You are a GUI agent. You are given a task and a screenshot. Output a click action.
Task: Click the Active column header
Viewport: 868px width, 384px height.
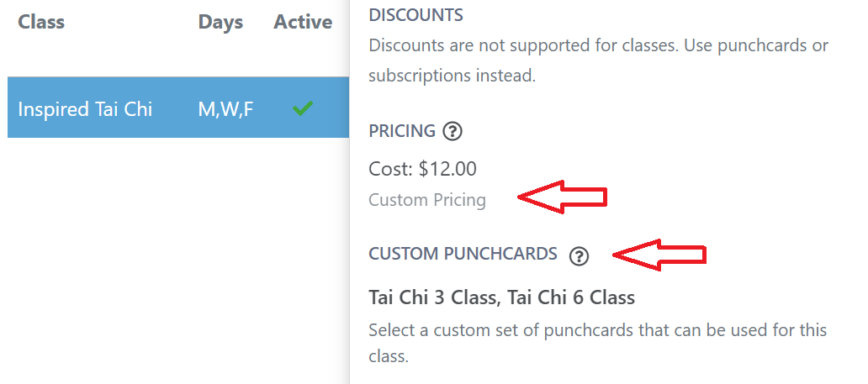tap(303, 22)
